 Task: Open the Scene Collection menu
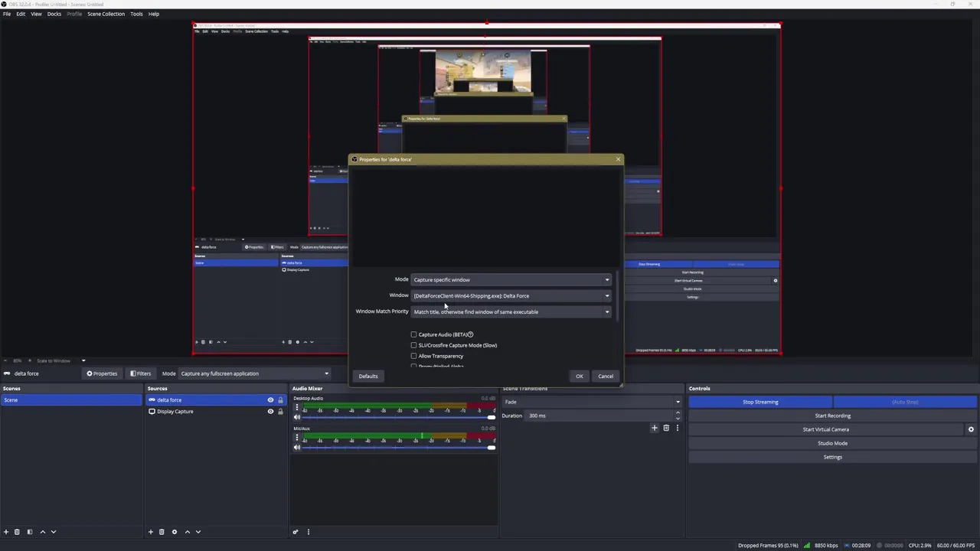tap(106, 14)
